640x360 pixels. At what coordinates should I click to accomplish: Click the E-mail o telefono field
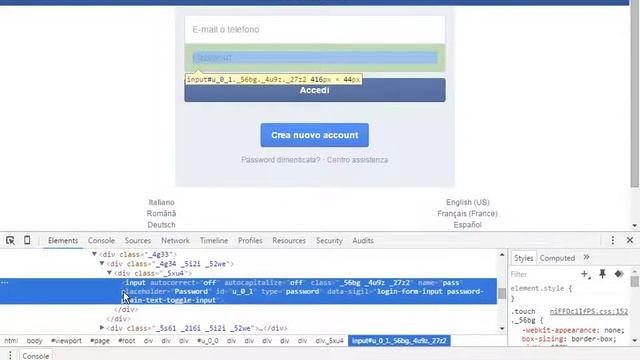click(x=315, y=29)
